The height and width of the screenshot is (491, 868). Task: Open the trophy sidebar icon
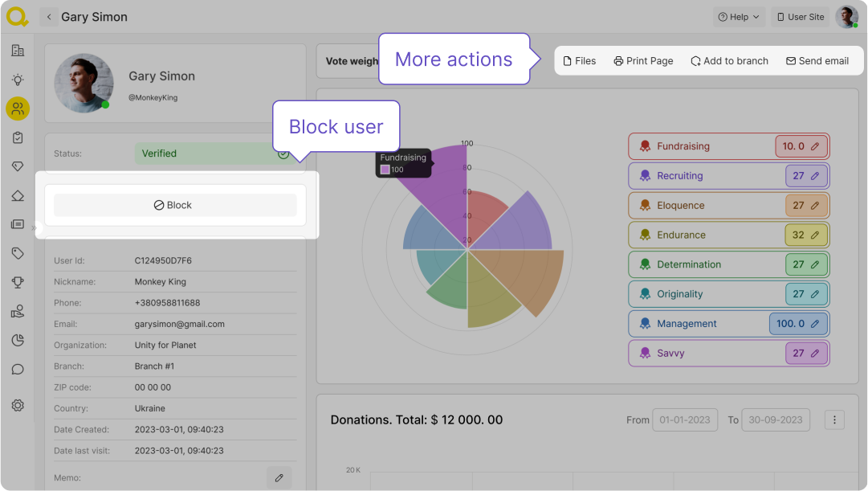[18, 282]
